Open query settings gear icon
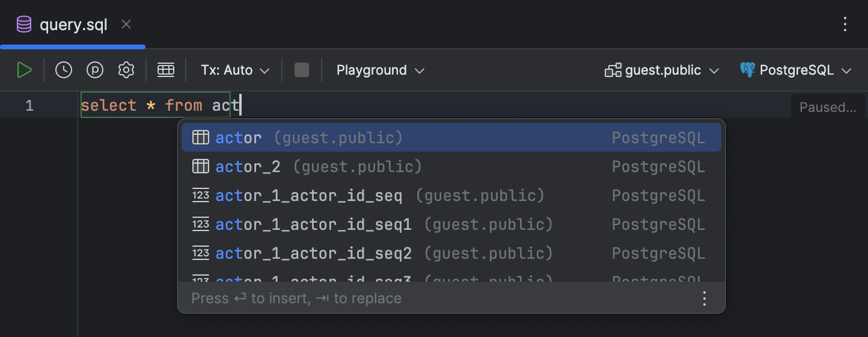The height and width of the screenshot is (337, 868). (x=126, y=70)
